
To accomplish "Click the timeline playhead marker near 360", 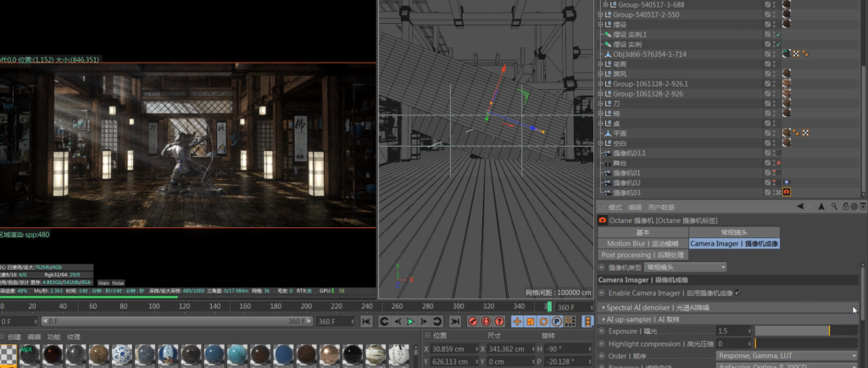I will (x=549, y=307).
